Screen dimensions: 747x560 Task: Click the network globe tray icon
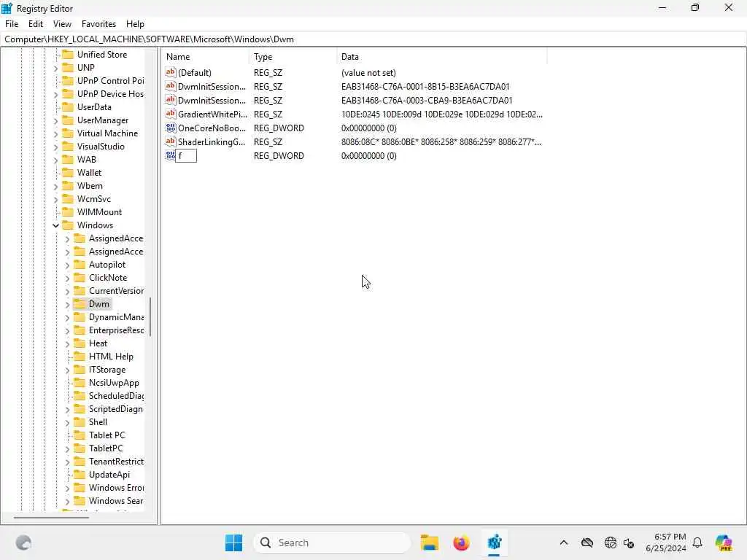tap(610, 542)
